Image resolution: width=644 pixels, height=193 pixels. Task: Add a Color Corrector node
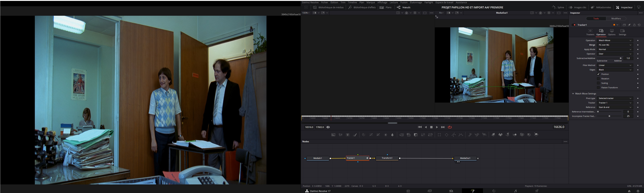[x=364, y=135]
